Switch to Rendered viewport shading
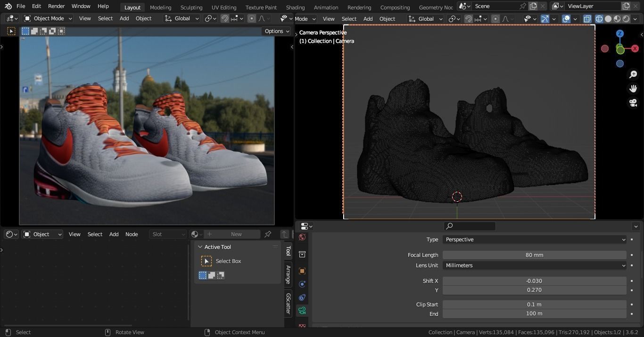644x337 pixels. click(x=626, y=19)
